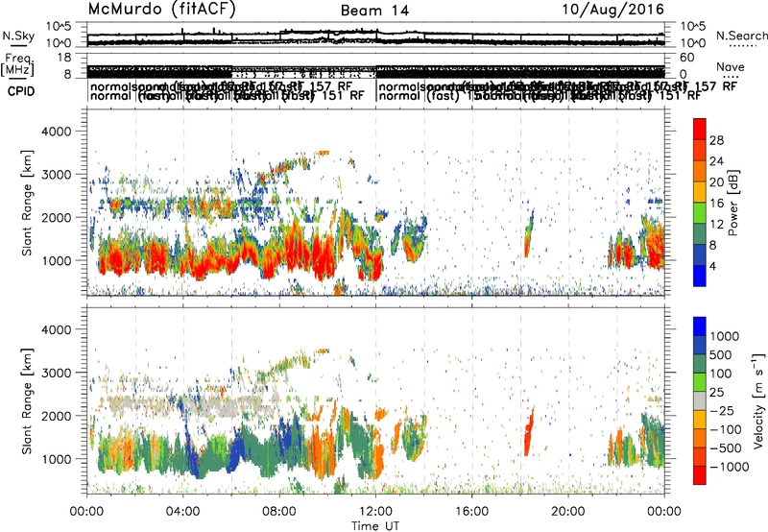Click the 'Beam 14' label
Image resolution: width=768 pixels, height=532 pixels.
(374, 11)
